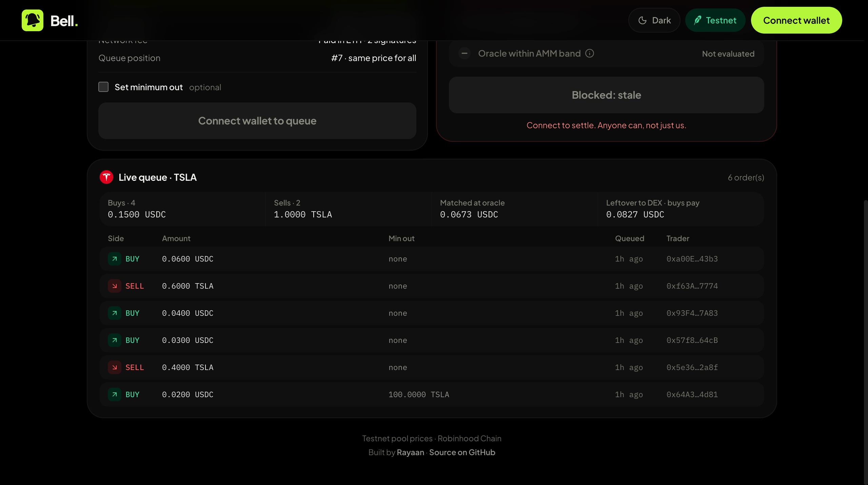Click the Bell. brand name
Viewport: 868px width, 485px height.
(x=64, y=21)
